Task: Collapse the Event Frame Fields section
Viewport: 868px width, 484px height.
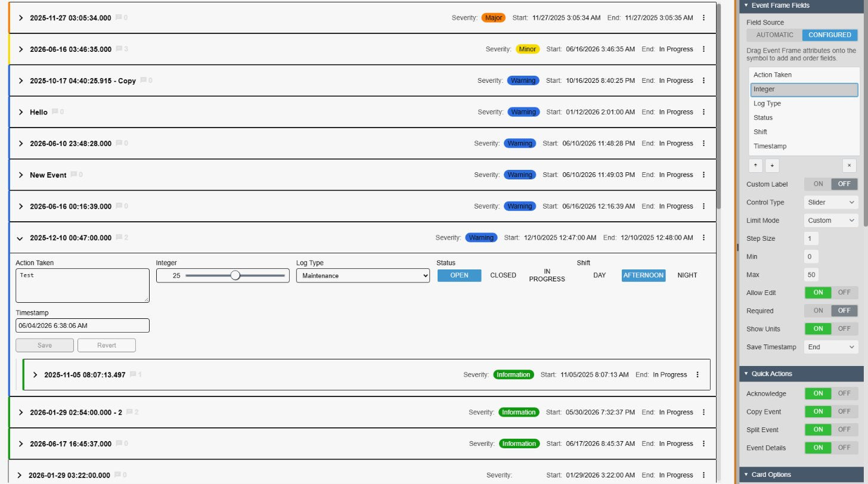Action: tap(746, 5)
